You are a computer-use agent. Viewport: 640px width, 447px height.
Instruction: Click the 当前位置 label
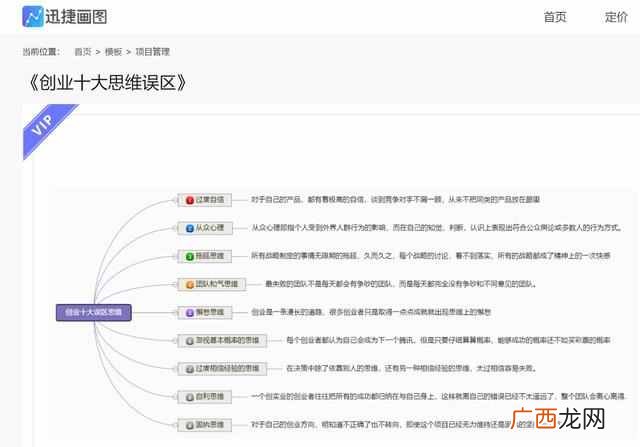click(x=41, y=52)
